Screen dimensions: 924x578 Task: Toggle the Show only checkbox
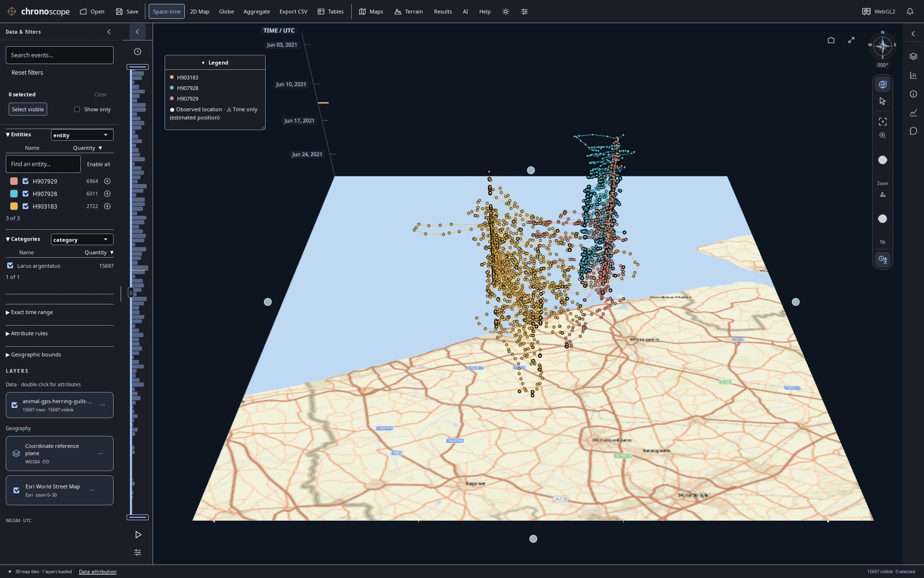tap(77, 109)
